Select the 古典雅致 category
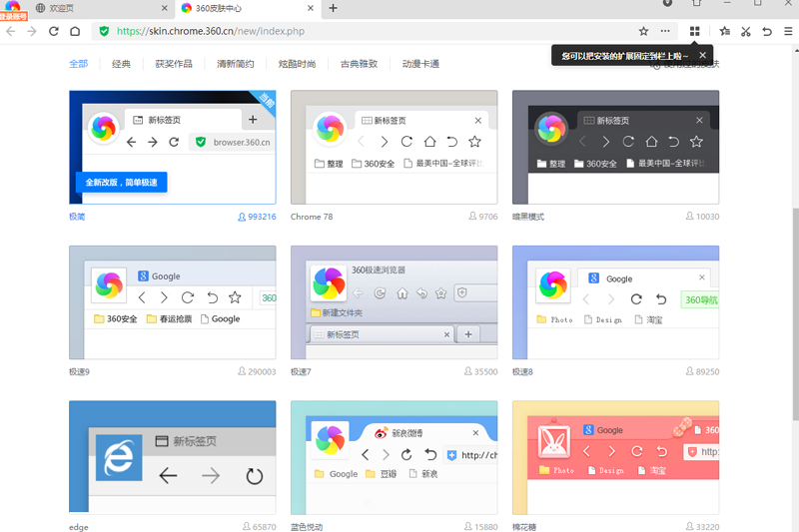 pos(359,64)
